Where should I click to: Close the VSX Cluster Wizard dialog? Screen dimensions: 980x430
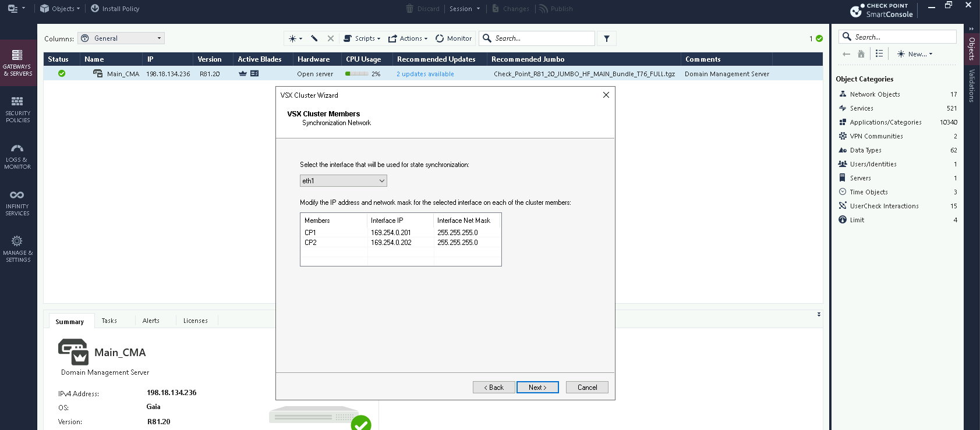pos(606,95)
